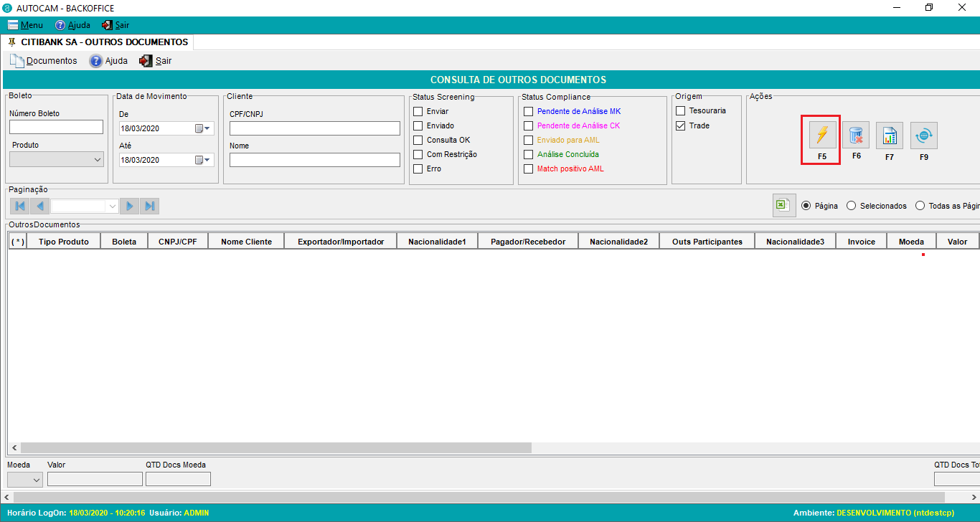Open the Documentos menu
This screenshot has height=522, width=980.
44,61
